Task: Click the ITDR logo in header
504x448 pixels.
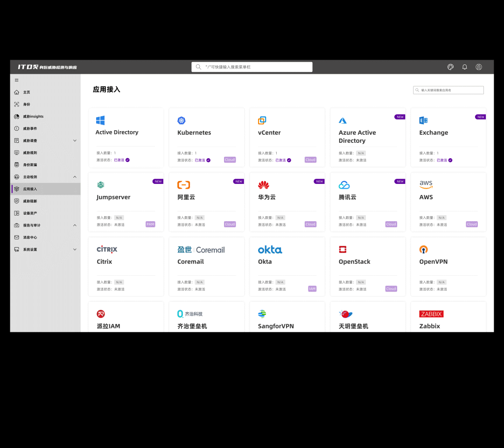Action: (x=47, y=67)
